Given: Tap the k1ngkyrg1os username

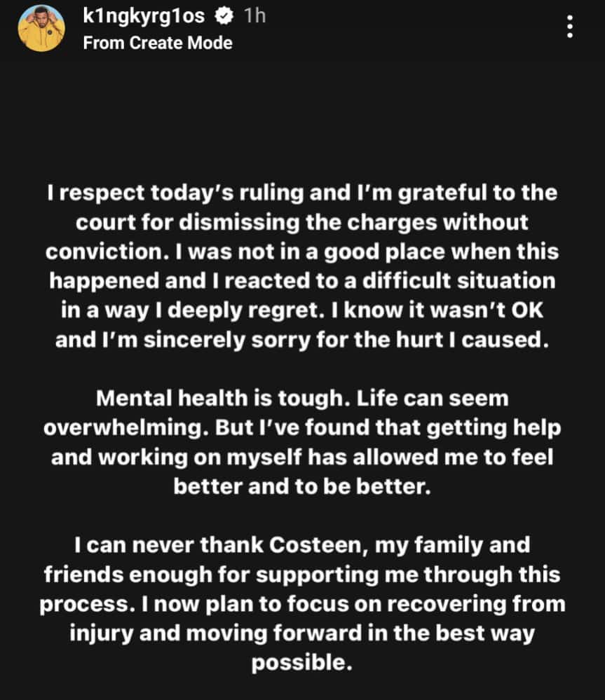Looking at the screenshot, I should [x=144, y=17].
